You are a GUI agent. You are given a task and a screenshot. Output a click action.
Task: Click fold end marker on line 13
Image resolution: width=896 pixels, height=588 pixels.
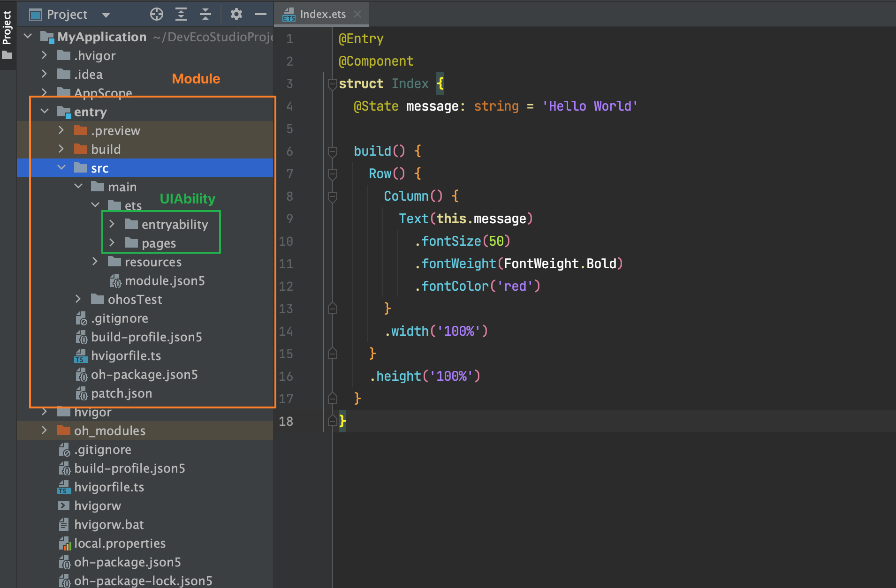333,308
